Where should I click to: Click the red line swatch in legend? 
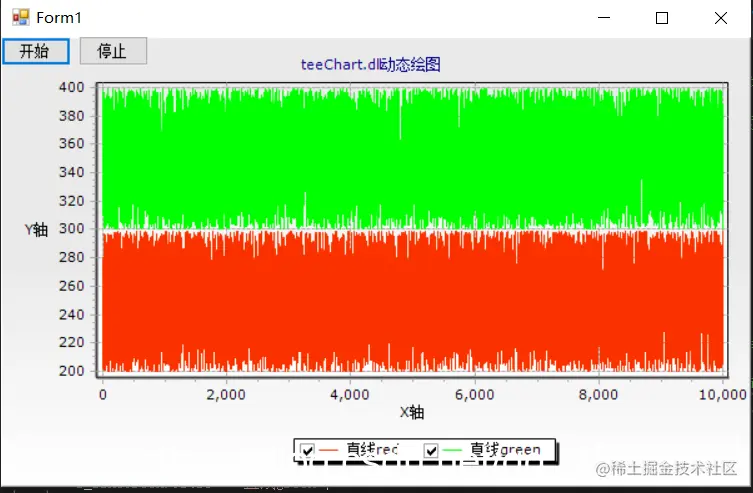pyautogui.click(x=329, y=450)
